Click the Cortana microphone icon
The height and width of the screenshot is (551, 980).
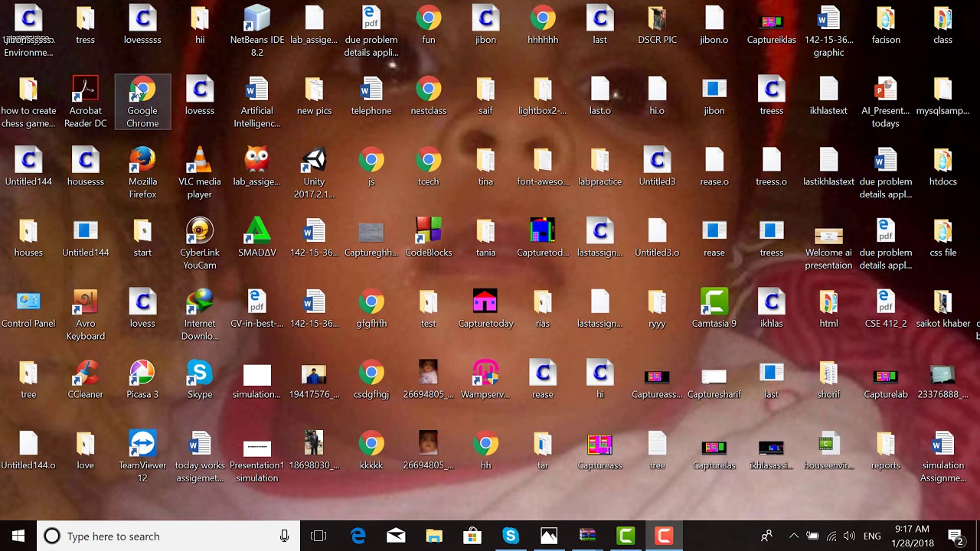284,536
